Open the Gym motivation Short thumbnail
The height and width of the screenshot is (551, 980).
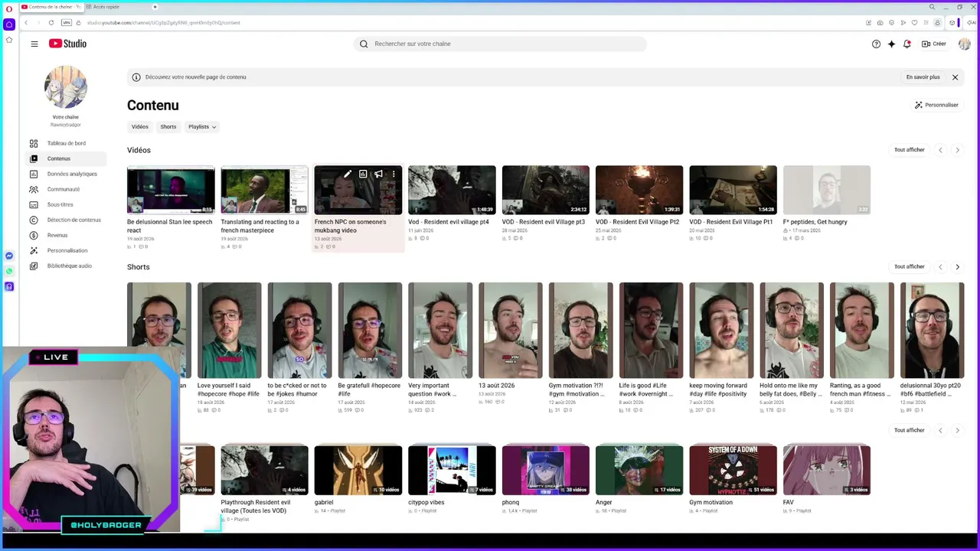(x=580, y=331)
